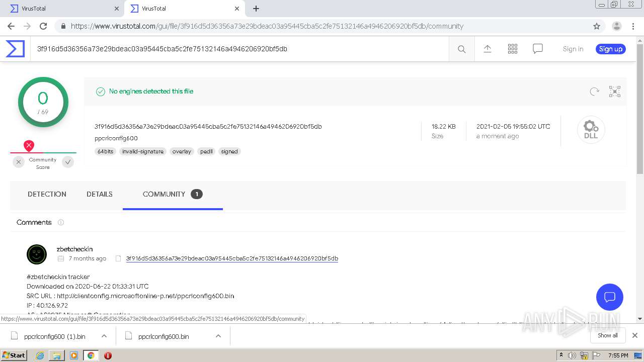Image resolution: width=644 pixels, height=362 pixels.
Task: Click the overlay tag
Action: (x=182, y=151)
